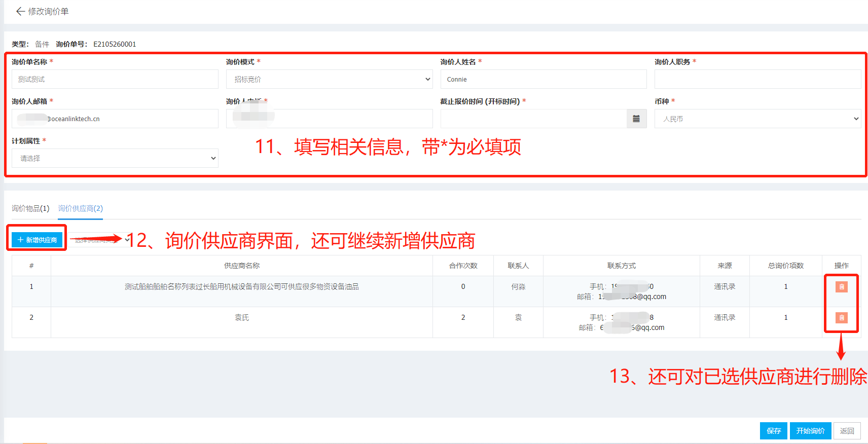Click the 来源 column header
Image resolution: width=868 pixels, height=444 pixels.
coord(725,266)
